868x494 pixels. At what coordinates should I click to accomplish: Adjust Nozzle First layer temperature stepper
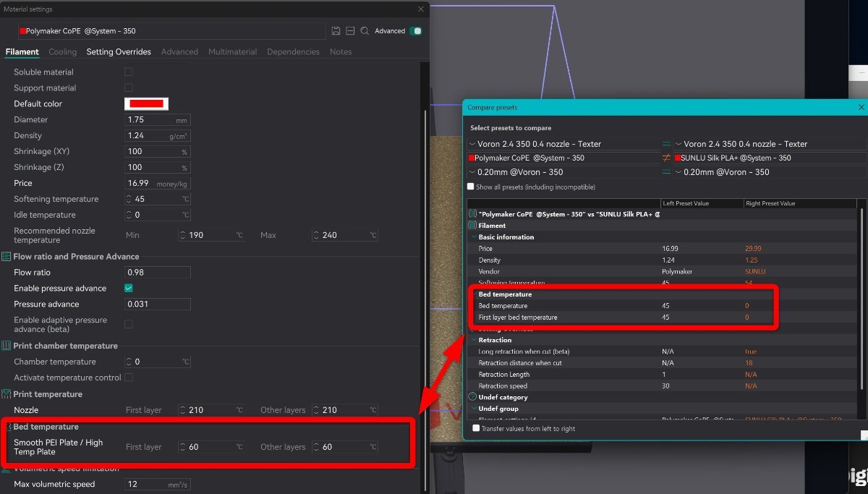(x=183, y=410)
